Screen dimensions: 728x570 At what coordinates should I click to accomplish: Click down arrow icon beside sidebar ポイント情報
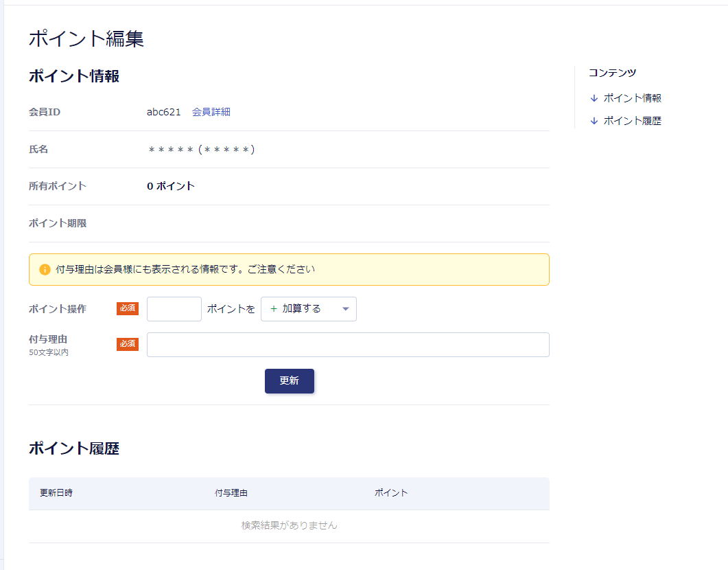(594, 98)
